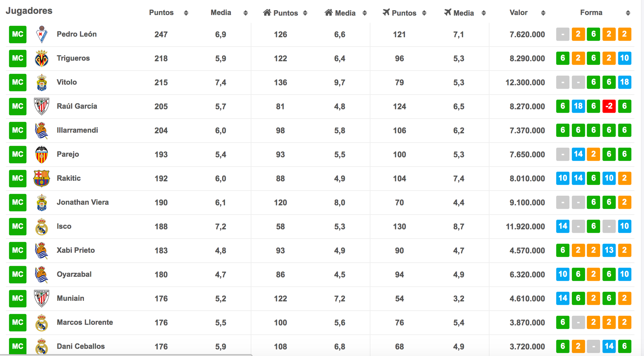This screenshot has height=356, width=644.
Task: Open Jonathan Viera player link
Action: click(x=83, y=202)
